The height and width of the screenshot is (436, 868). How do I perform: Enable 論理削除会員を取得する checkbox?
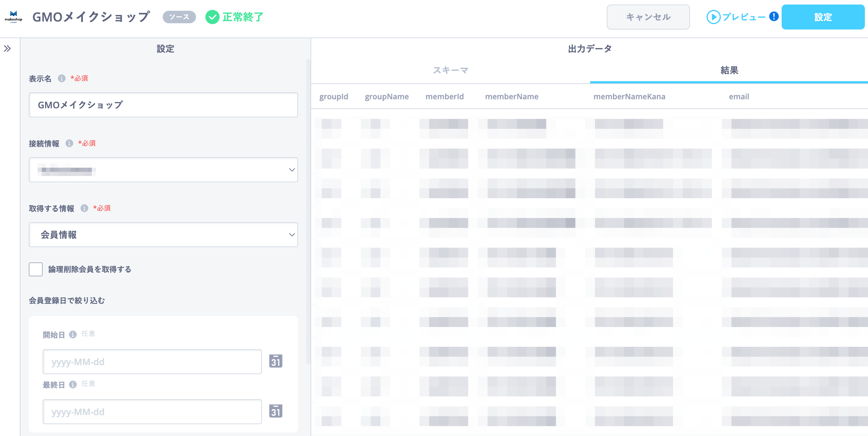pyautogui.click(x=36, y=269)
